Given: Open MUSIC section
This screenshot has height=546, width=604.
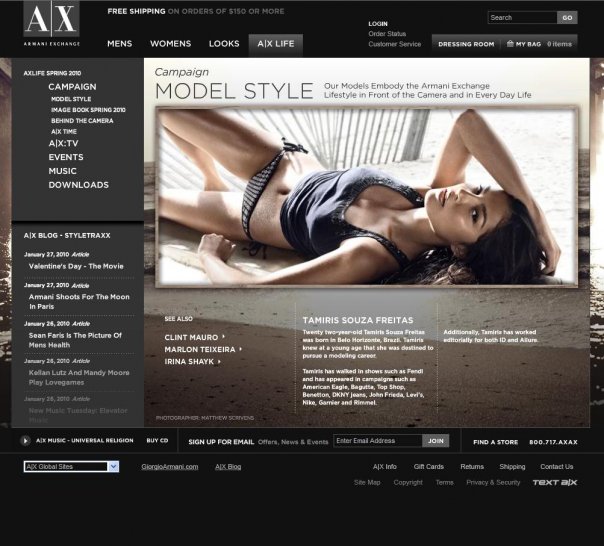Looking at the screenshot, I should tap(62, 171).
